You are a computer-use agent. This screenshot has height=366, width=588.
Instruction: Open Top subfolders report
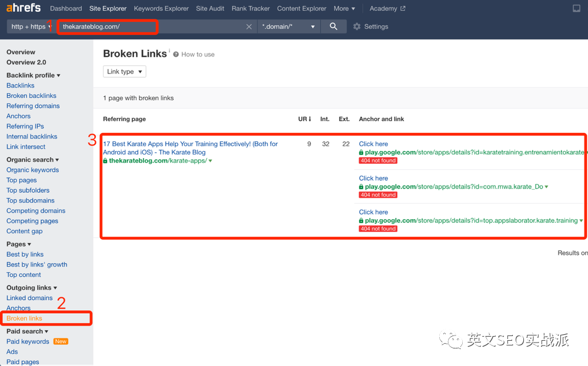coord(28,190)
